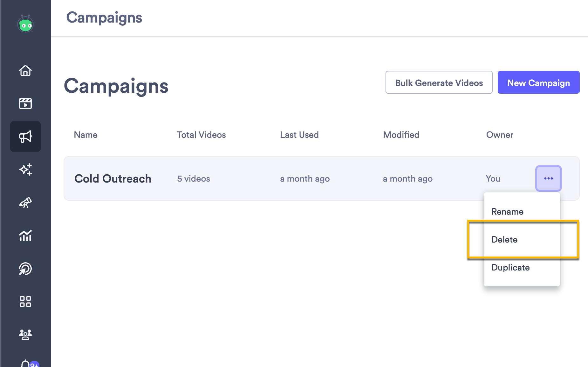Image resolution: width=588 pixels, height=367 pixels.
Task: Click the New Campaign button
Action: 538,83
